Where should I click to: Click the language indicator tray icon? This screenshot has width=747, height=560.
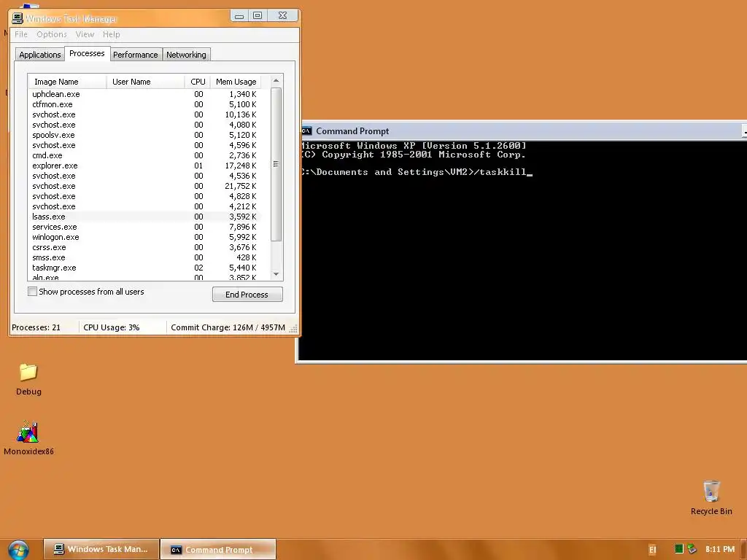coord(653,550)
